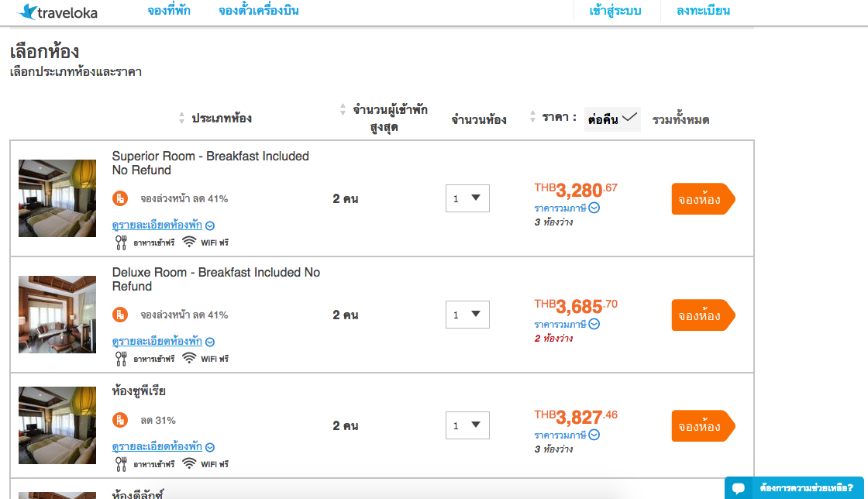Open room quantity dropdown for Deluxe Room
This screenshot has width=868, height=499.
pyautogui.click(x=468, y=315)
